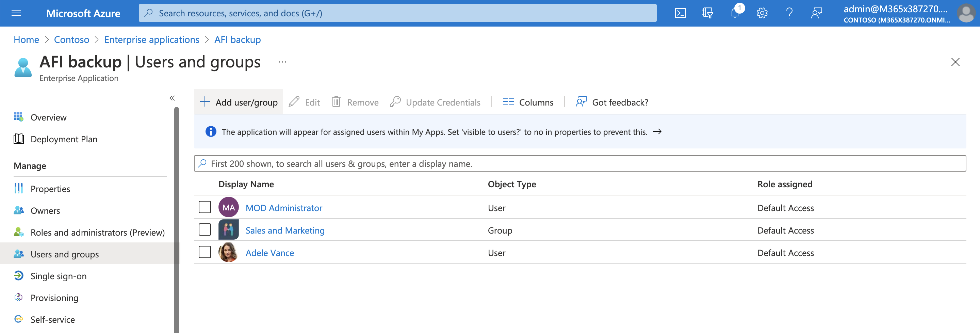Open Adele Vance user link
The image size is (980, 333).
(x=270, y=253)
